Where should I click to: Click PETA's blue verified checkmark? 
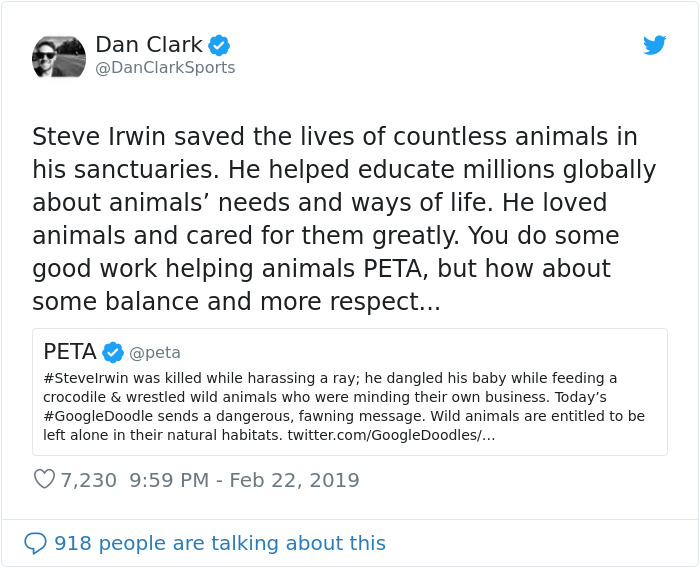click(x=113, y=352)
